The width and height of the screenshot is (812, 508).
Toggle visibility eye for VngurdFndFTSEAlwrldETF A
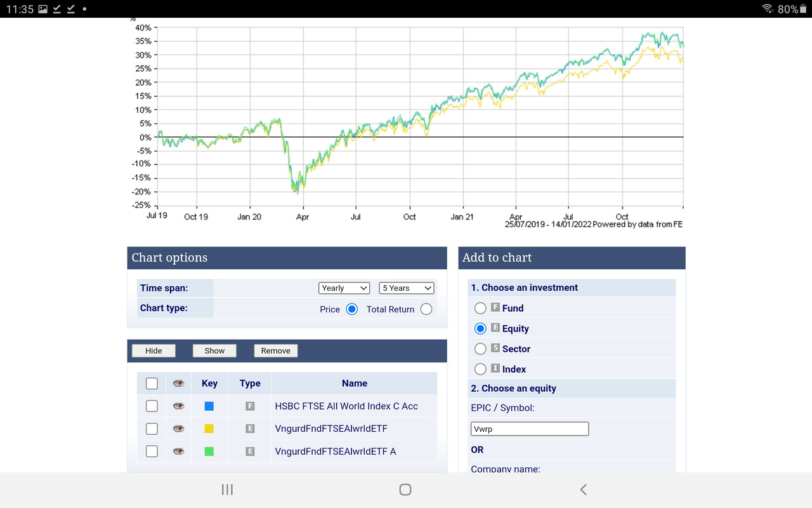pos(179,451)
